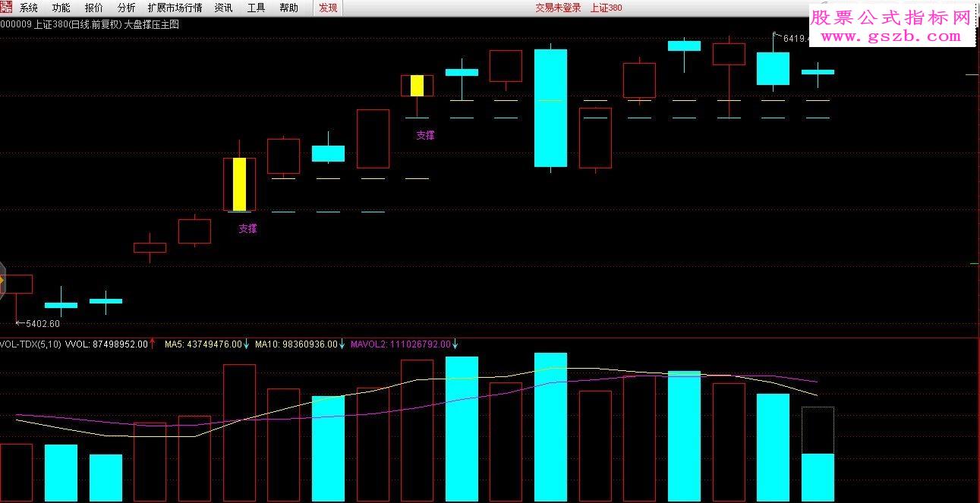This screenshot has height=503, width=980.
Task: Click the second yellow candlestick near top
Action: point(417,85)
